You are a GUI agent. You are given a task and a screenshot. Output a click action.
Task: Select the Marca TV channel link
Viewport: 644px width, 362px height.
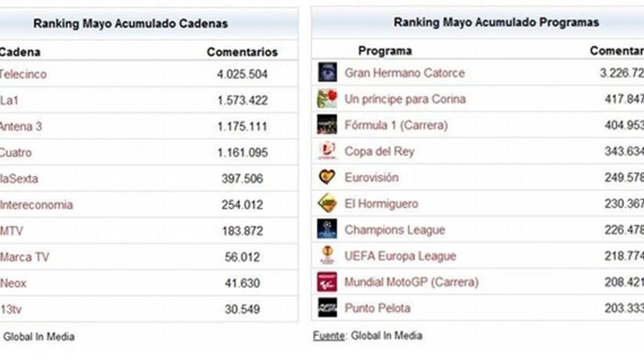point(25,257)
